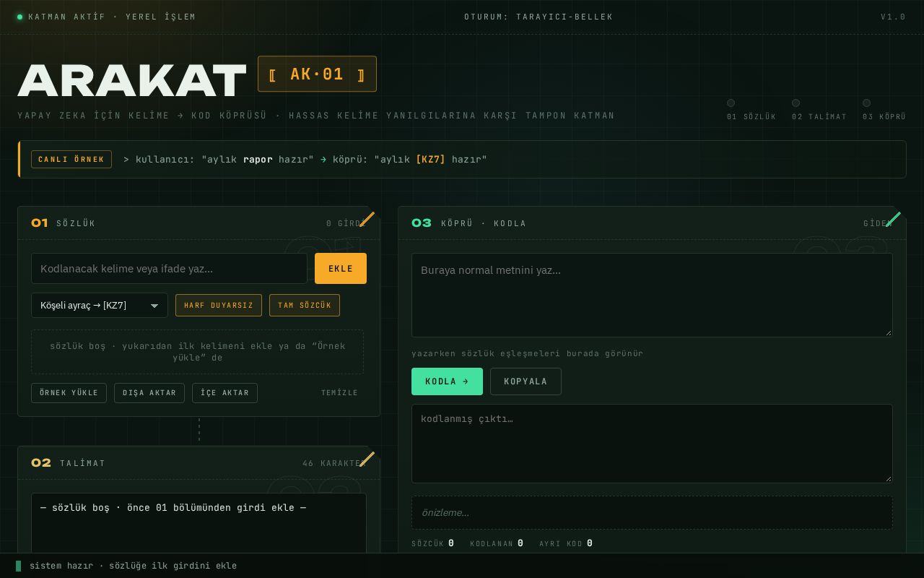The image size is (924, 578).
Task: Focus the 'Kodlanacak kelime veya ifade yaz' field
Action: (x=169, y=268)
